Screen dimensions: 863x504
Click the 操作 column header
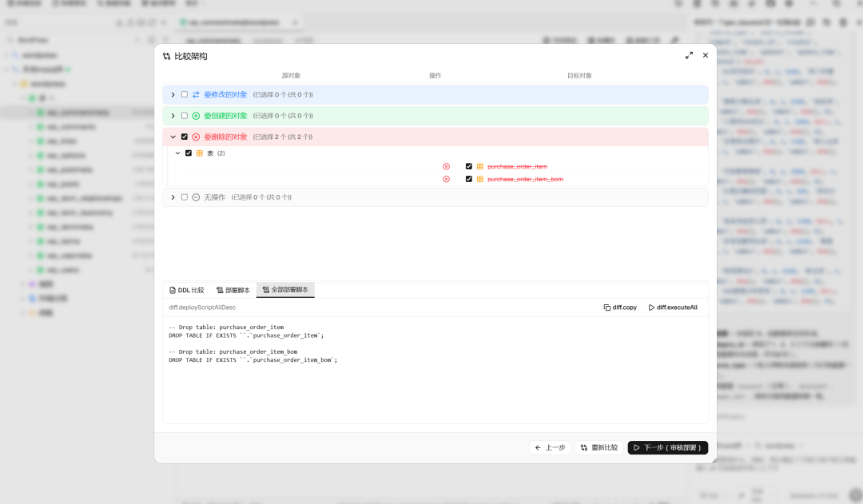(435, 75)
